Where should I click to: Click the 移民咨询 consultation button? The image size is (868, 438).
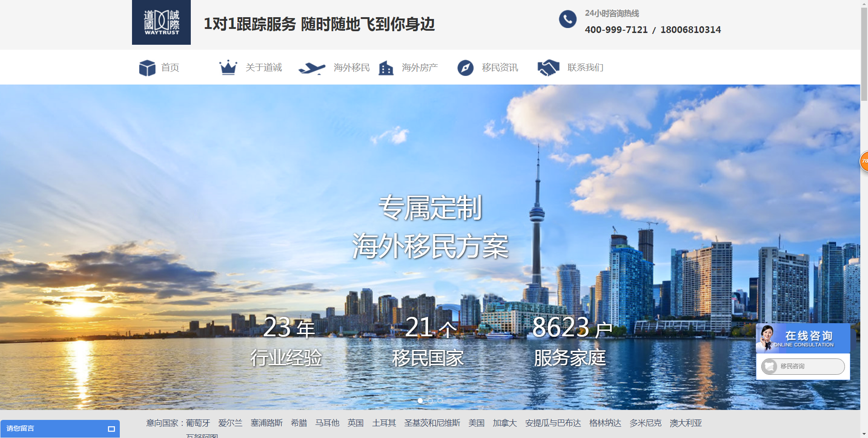[x=802, y=366]
